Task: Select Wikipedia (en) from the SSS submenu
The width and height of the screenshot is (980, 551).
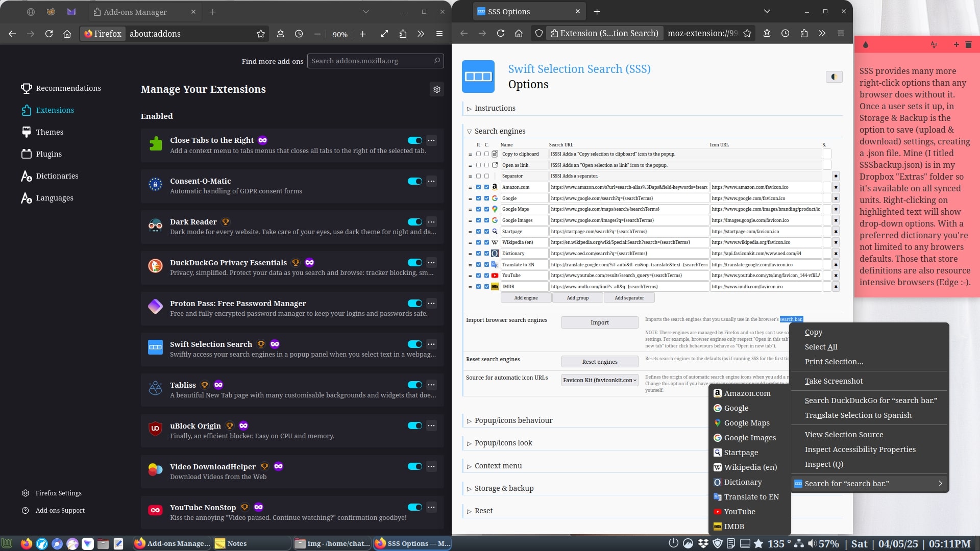Action: [x=750, y=467]
